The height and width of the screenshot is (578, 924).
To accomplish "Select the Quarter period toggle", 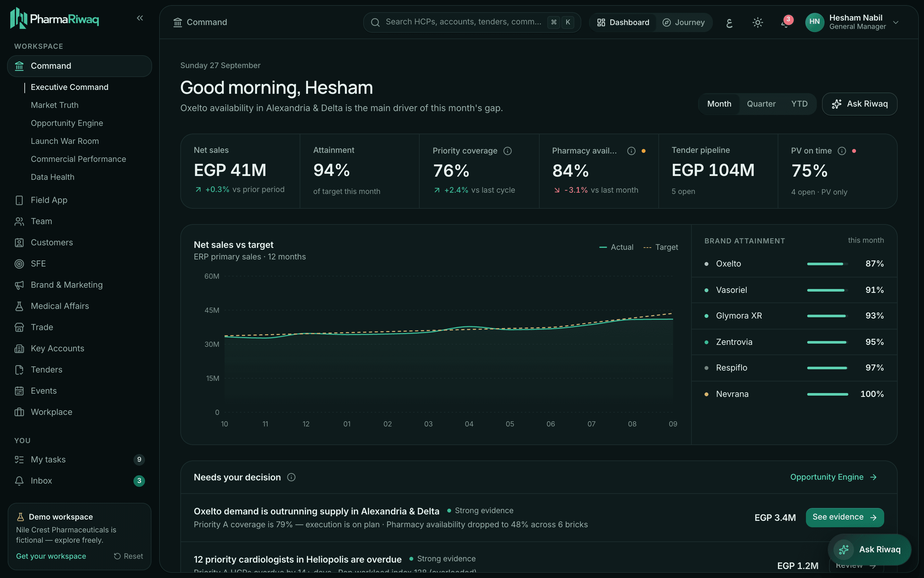I will pyautogui.click(x=761, y=104).
